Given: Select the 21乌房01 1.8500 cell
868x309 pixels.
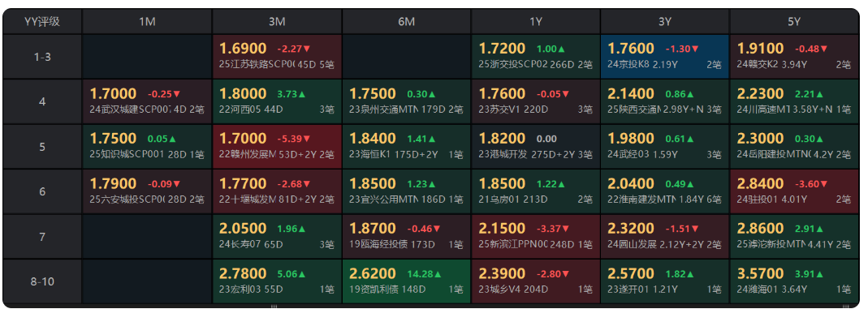Looking at the screenshot, I should [x=536, y=191].
